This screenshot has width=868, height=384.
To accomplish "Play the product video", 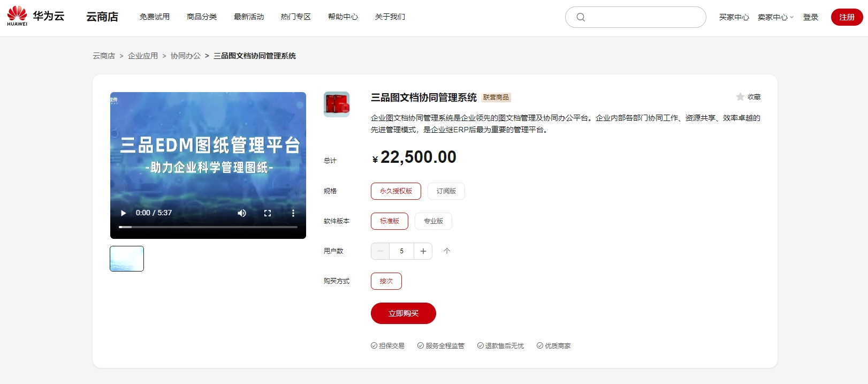I will 124,213.
